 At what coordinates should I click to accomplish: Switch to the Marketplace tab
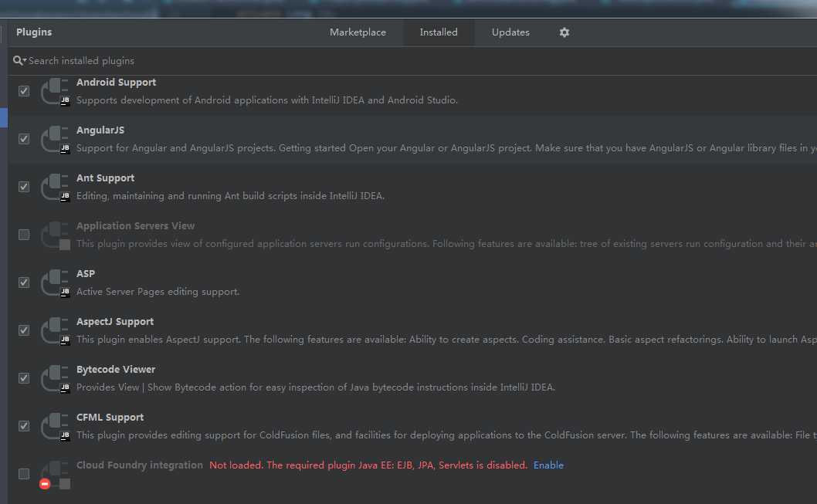tap(358, 32)
